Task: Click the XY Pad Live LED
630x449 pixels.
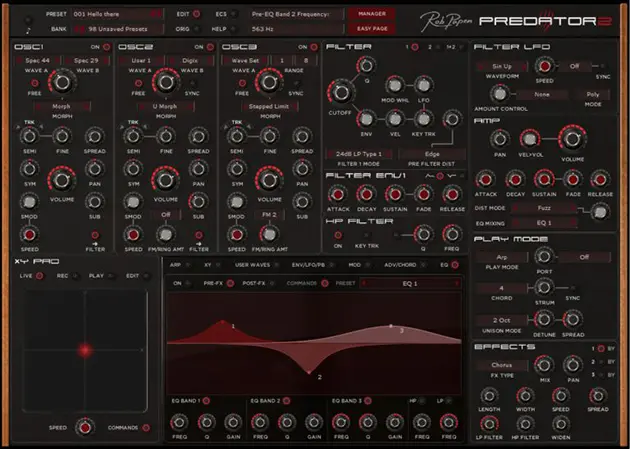Action: (x=39, y=275)
